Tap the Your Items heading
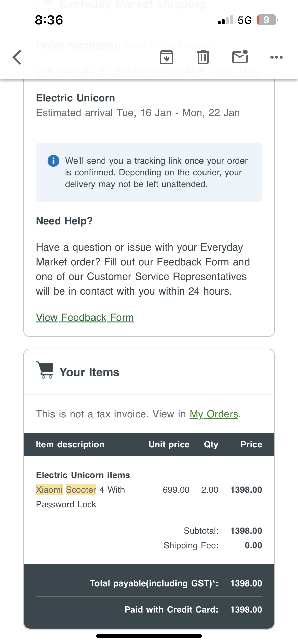 tap(89, 372)
